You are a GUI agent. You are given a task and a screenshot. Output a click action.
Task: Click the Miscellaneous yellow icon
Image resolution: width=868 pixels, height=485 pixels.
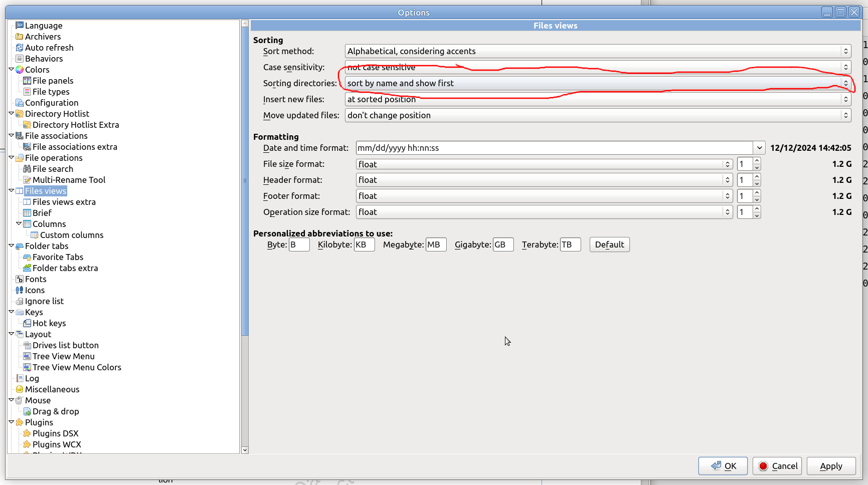[x=20, y=389]
